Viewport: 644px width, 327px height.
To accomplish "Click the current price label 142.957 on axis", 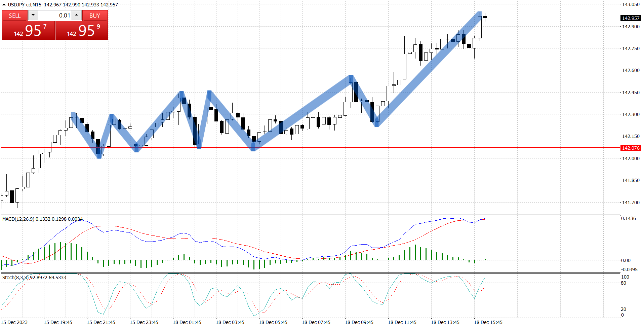I will point(631,18).
